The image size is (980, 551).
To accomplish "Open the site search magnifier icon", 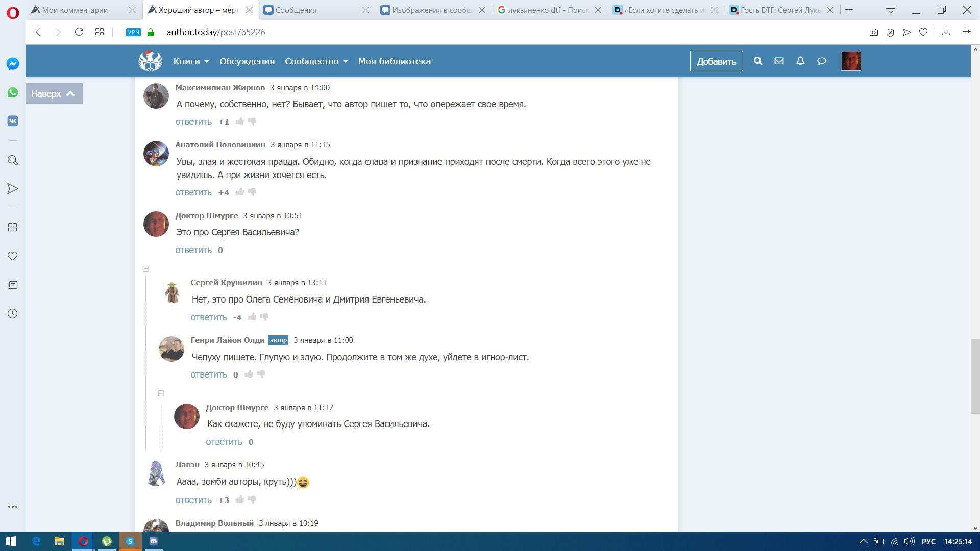I will pyautogui.click(x=758, y=61).
